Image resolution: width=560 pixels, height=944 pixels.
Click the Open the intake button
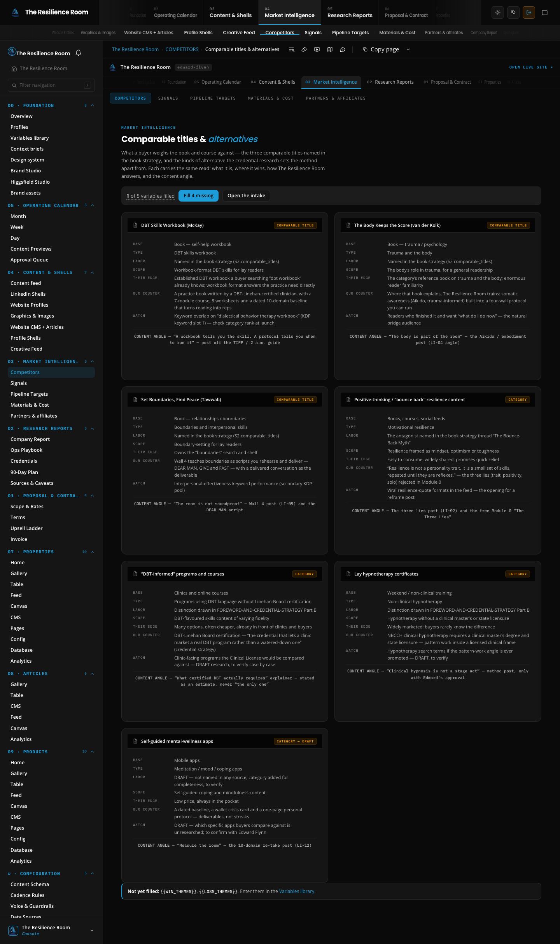pyautogui.click(x=246, y=196)
